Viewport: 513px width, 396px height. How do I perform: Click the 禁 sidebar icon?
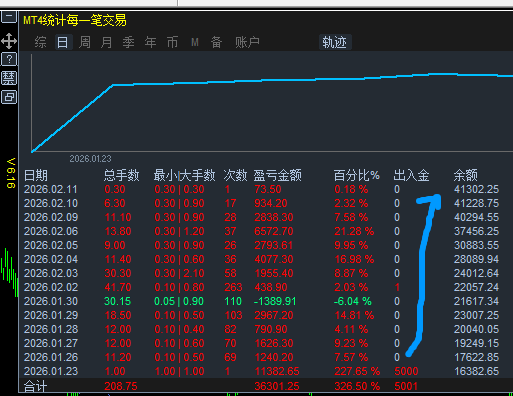9,78
